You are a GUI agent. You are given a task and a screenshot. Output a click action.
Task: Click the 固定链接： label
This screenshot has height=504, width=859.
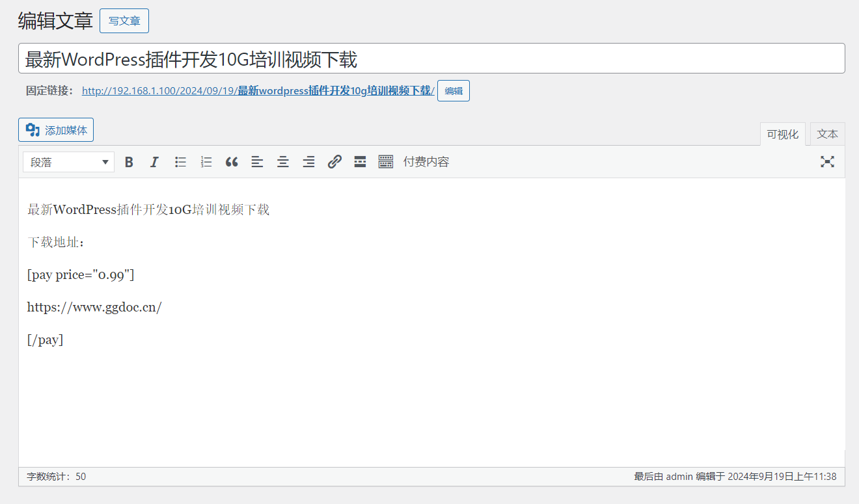pos(50,91)
